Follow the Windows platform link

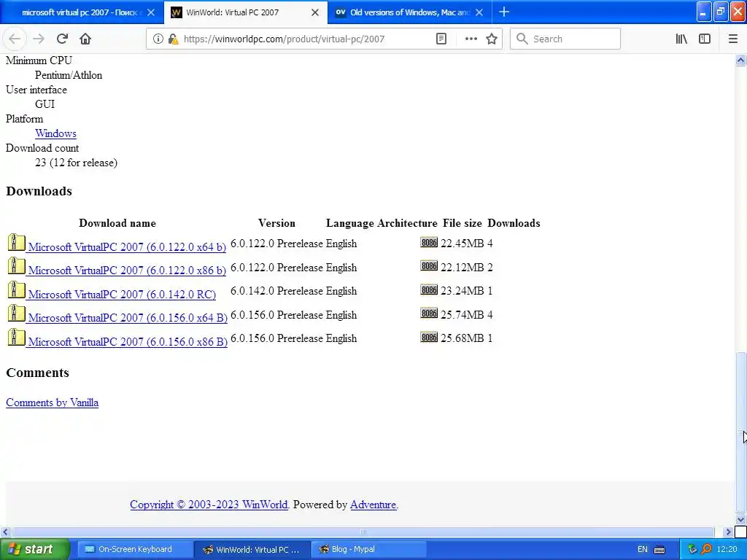click(x=55, y=133)
